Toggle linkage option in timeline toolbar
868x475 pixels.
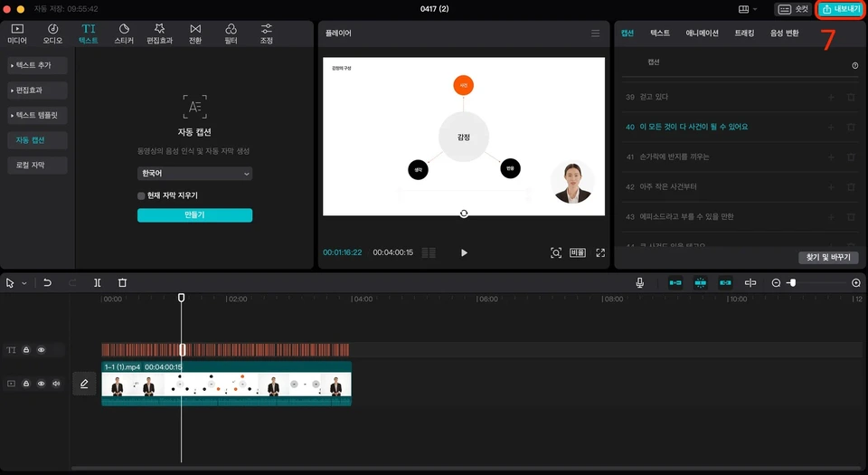725,283
